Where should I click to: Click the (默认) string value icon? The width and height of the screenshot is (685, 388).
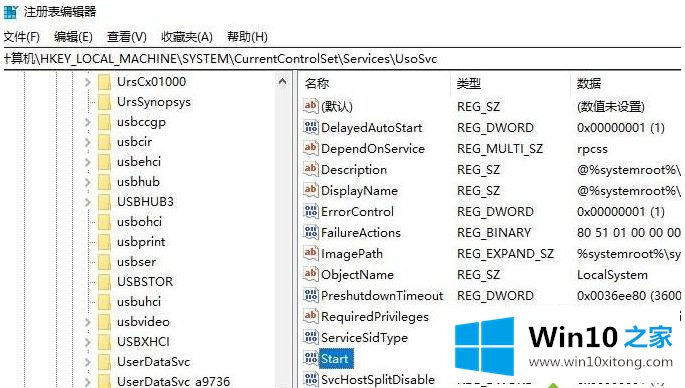click(x=311, y=106)
